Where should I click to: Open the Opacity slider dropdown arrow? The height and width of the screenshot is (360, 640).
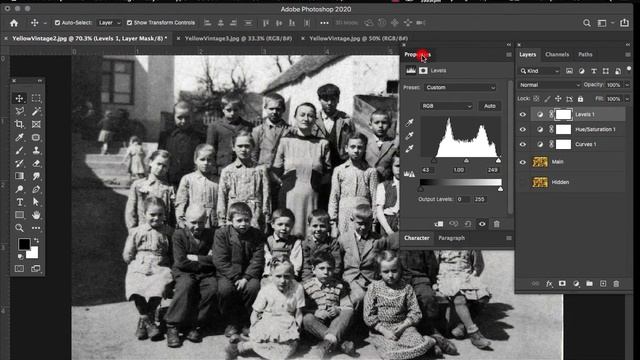[x=627, y=85]
